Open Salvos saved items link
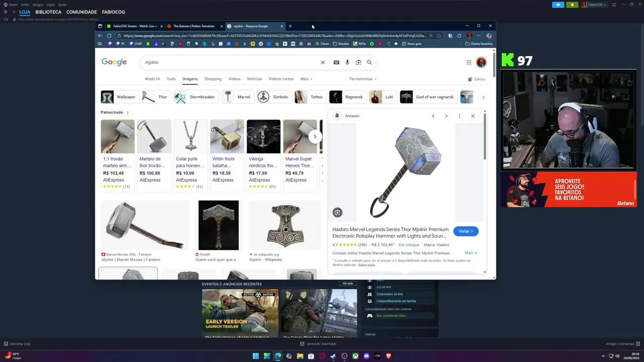 [476, 79]
